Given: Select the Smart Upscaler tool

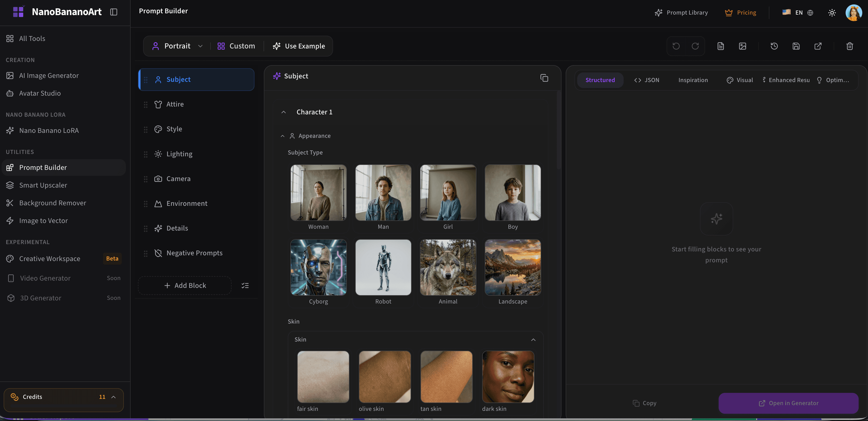Looking at the screenshot, I should point(42,185).
